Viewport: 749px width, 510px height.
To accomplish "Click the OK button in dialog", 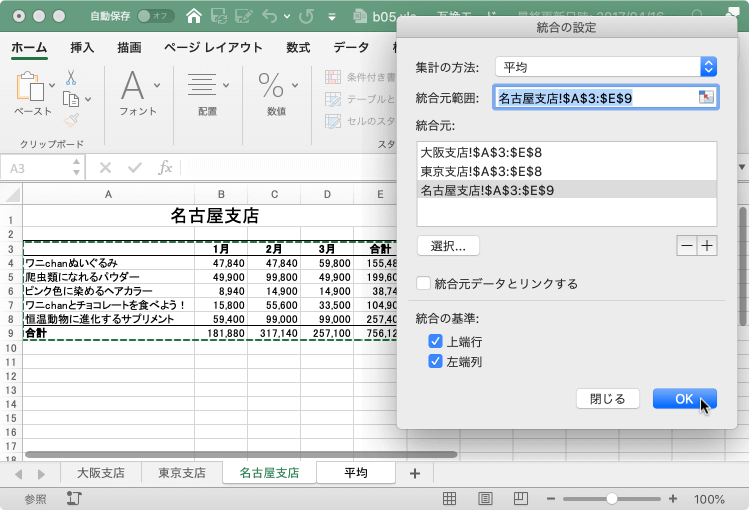I will pos(685,399).
